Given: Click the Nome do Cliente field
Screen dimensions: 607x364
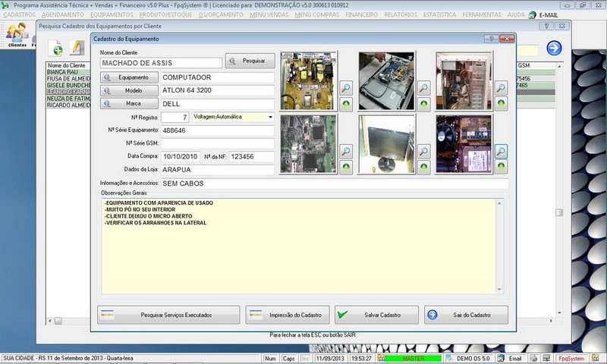Looking at the screenshot, I should (x=161, y=63).
